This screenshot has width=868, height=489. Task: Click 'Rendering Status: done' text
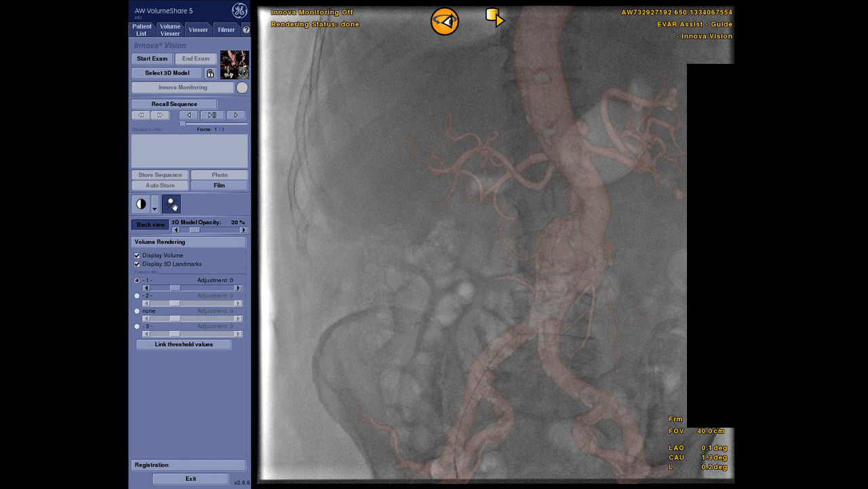(315, 24)
